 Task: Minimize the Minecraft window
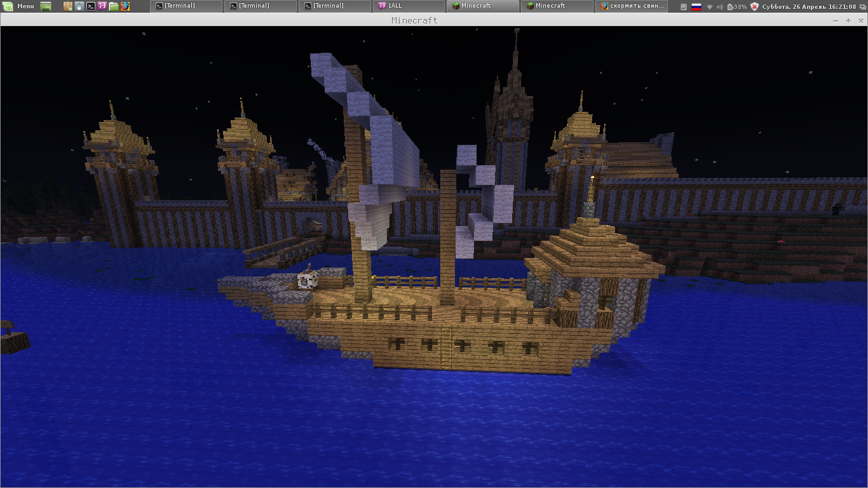[x=836, y=21]
